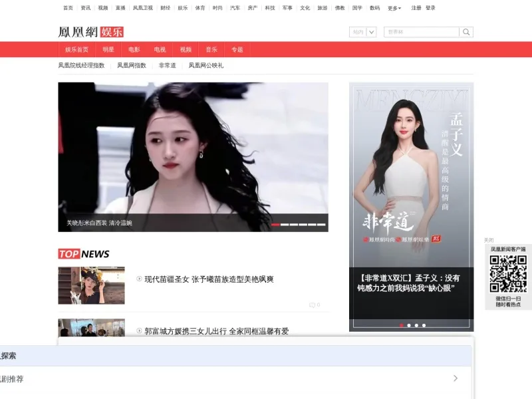Click the TOP NEWS heading badge
Viewport: 532px width, 399px height.
pyautogui.click(x=84, y=254)
